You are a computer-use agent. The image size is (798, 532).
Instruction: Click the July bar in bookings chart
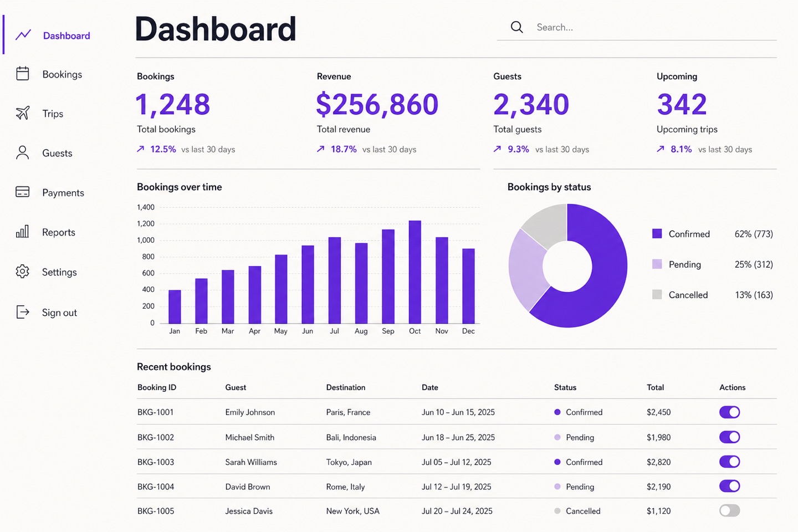[x=335, y=280]
